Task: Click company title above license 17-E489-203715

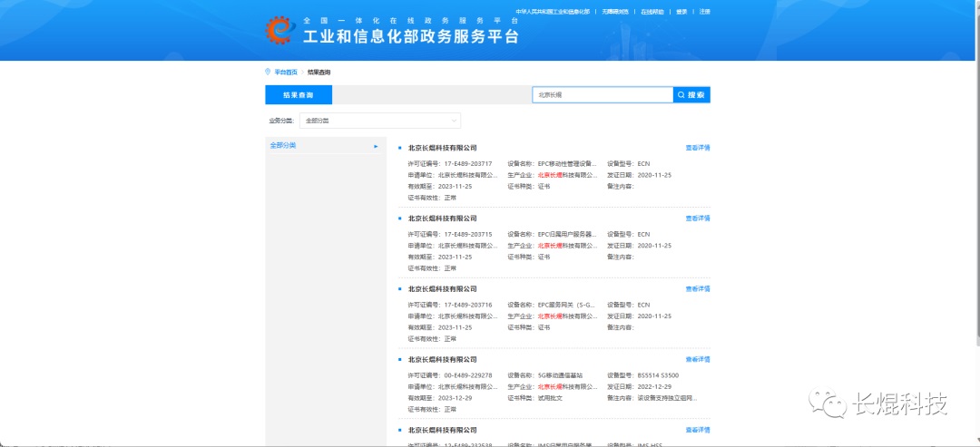Action: tap(442, 219)
